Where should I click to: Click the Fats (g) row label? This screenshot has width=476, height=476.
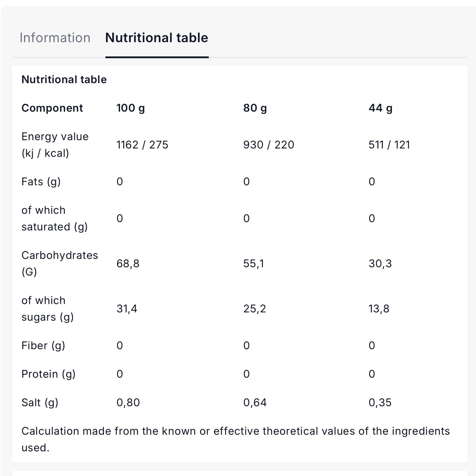point(41,181)
